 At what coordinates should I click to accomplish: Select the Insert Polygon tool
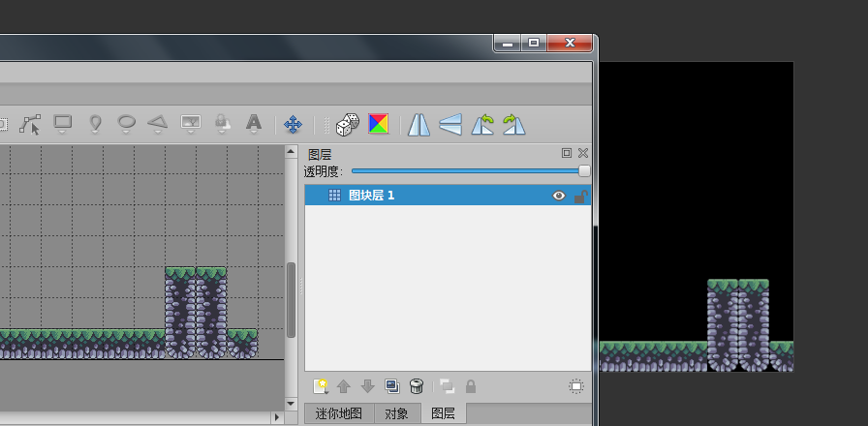pos(158,124)
